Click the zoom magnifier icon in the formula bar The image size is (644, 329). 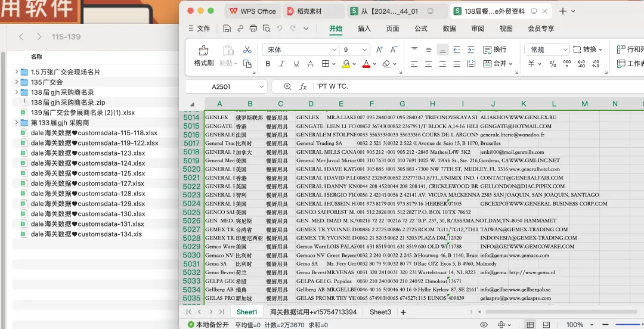(x=287, y=86)
